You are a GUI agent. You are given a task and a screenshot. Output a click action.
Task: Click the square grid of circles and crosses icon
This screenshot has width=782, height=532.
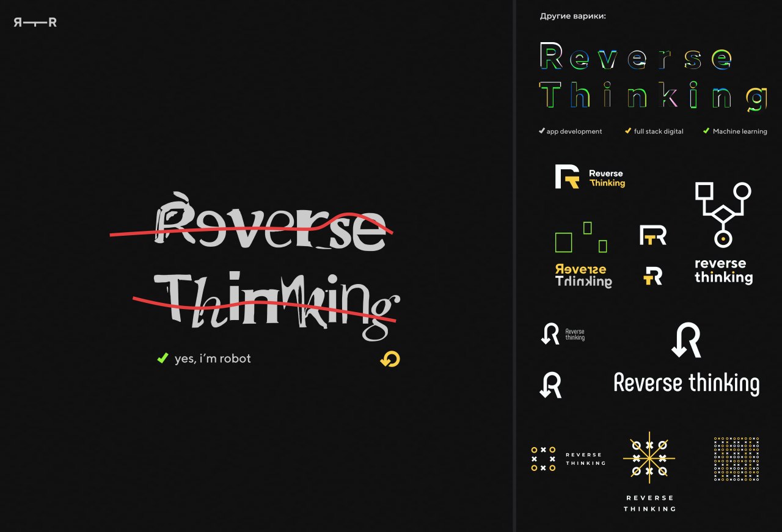pyautogui.click(x=543, y=459)
